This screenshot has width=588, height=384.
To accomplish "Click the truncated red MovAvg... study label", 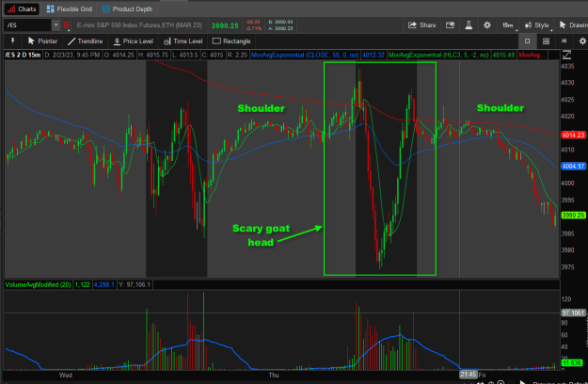I will (x=532, y=56).
